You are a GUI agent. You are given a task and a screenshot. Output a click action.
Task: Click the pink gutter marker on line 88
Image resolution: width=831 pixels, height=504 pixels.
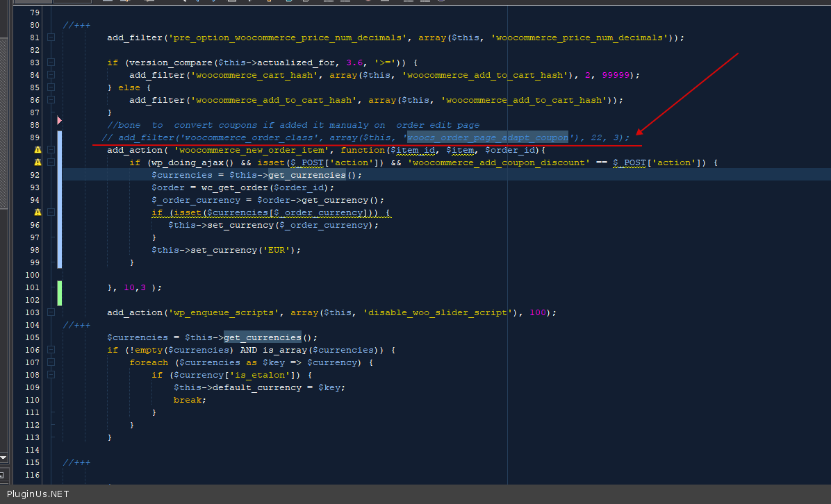pos(59,125)
